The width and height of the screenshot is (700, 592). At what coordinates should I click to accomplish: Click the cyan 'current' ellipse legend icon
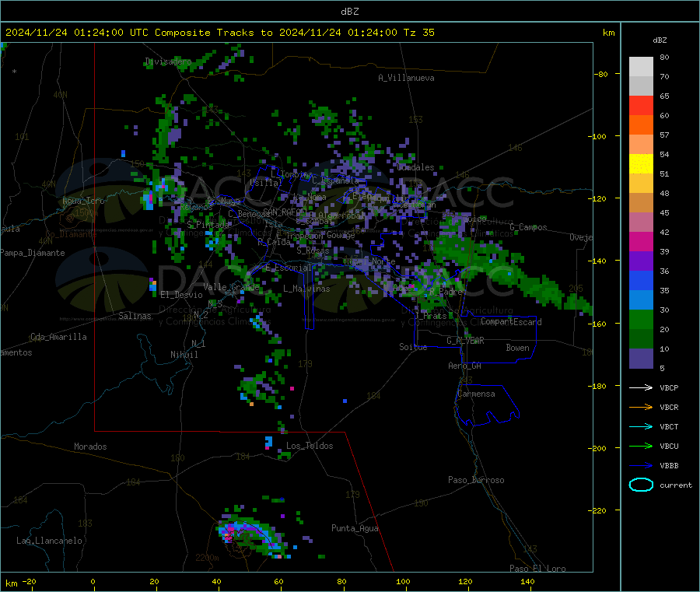[641, 485]
